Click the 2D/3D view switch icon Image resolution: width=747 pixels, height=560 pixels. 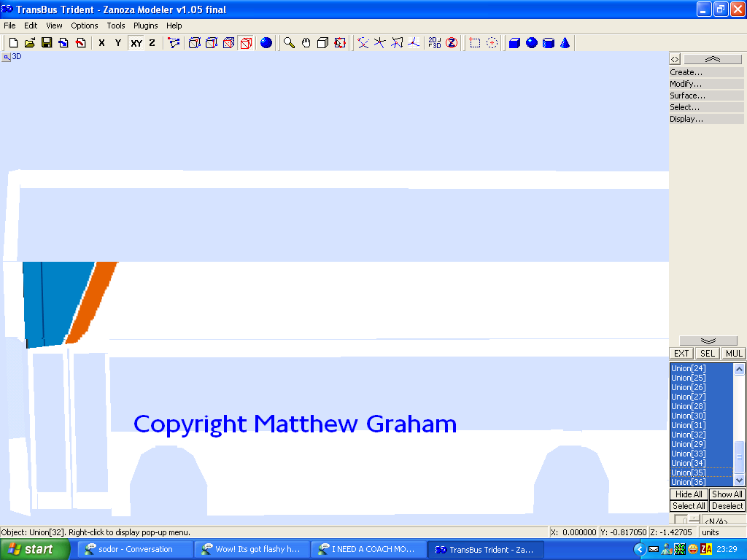434,43
